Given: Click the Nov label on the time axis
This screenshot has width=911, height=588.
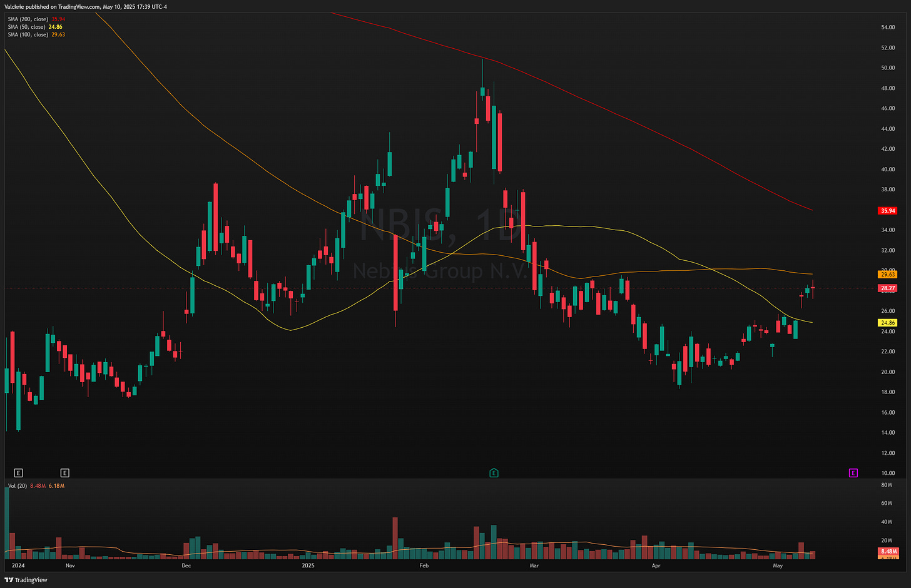Looking at the screenshot, I should [70, 565].
